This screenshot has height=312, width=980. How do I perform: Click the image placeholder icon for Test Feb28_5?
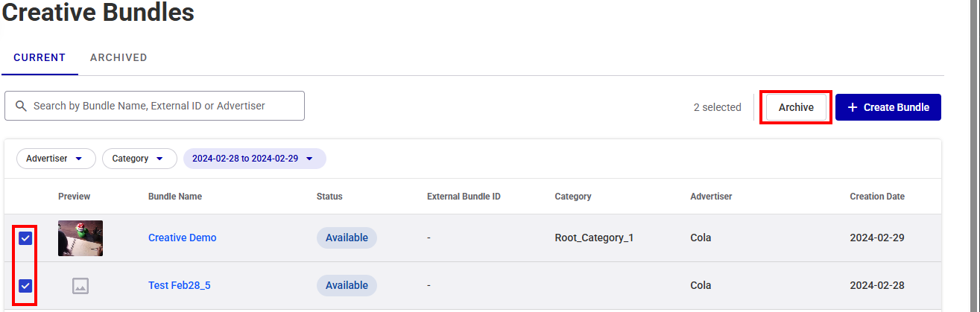click(80, 285)
